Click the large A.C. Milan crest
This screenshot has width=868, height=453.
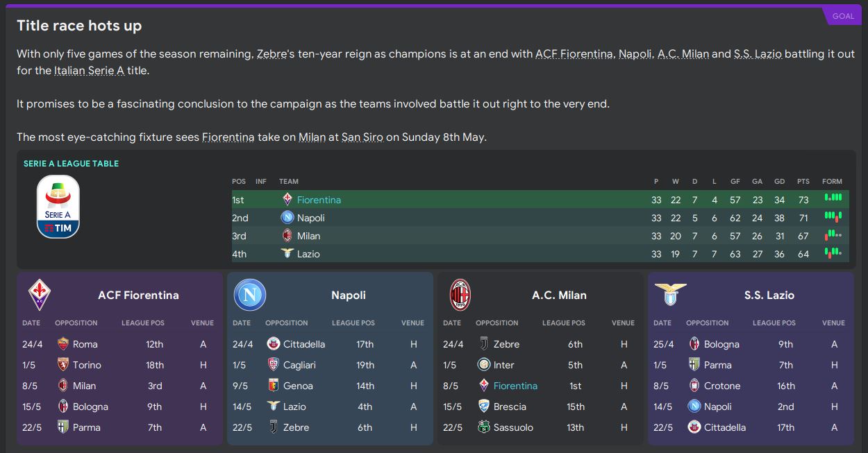pos(460,295)
